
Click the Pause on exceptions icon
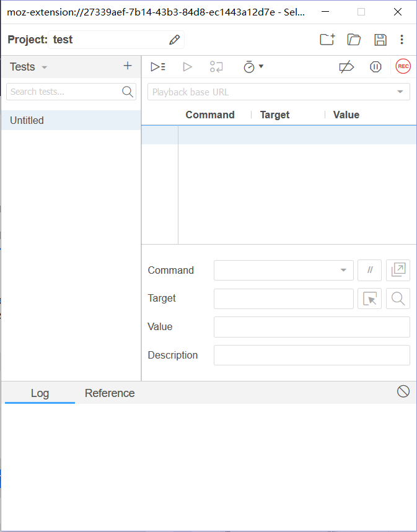375,67
